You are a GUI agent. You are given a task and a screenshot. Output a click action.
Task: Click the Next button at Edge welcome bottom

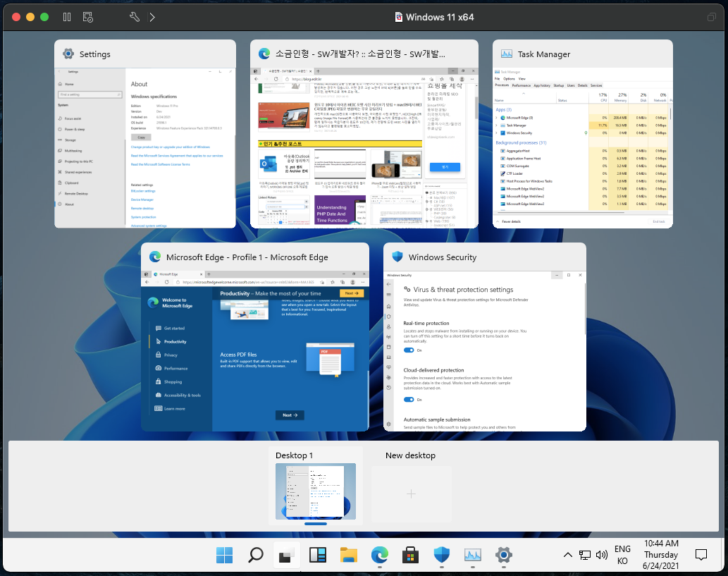point(290,415)
